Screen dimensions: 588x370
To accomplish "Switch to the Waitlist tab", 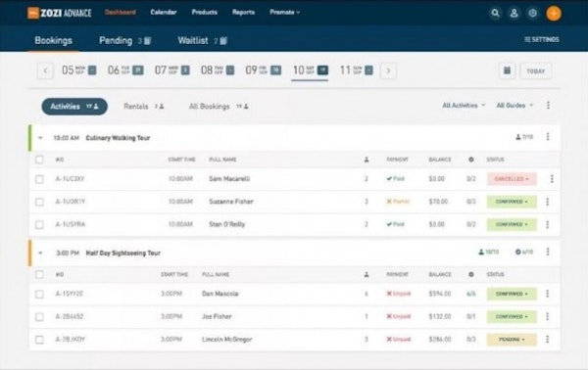I will pos(193,40).
